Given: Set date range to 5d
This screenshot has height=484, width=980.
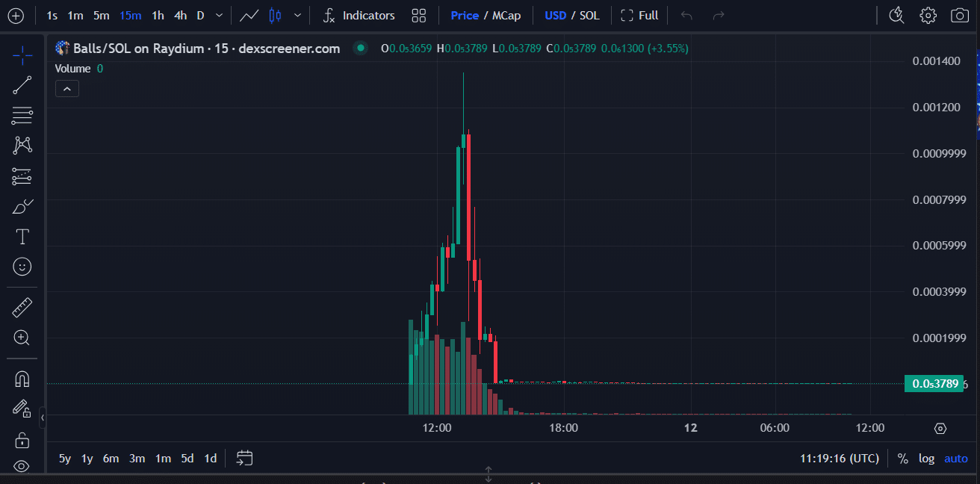Looking at the screenshot, I should click(187, 459).
